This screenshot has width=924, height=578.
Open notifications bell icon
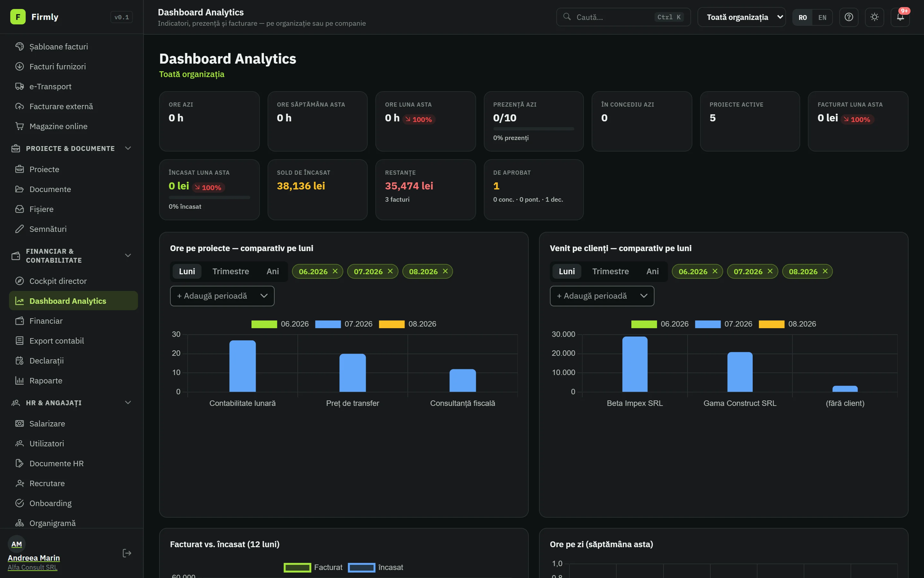coord(900,17)
